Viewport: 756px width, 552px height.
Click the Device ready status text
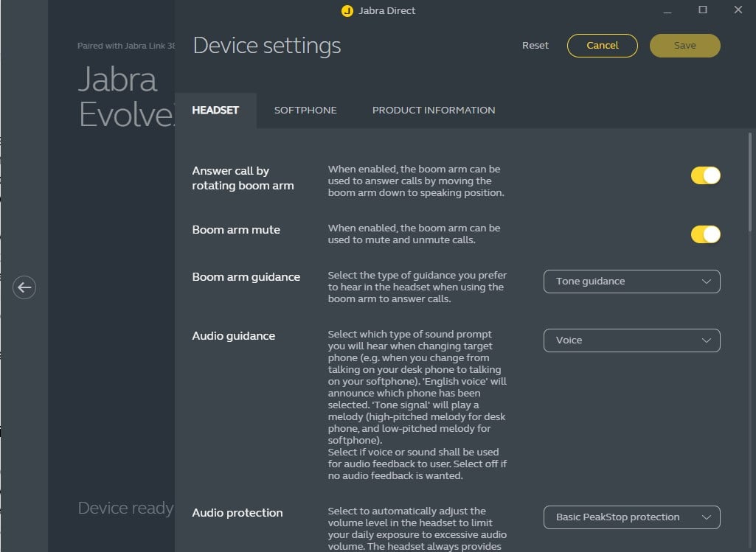coord(125,509)
